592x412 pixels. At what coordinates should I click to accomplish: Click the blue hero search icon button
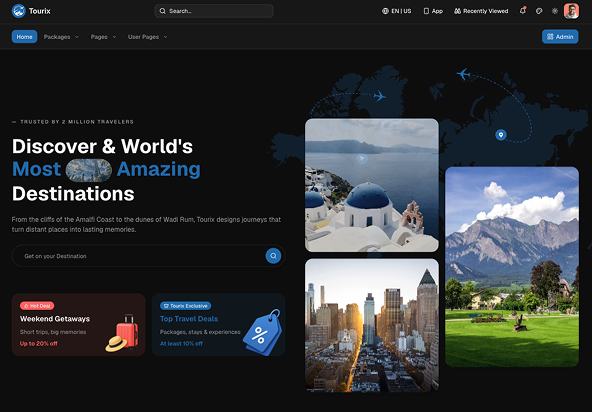[273, 256]
